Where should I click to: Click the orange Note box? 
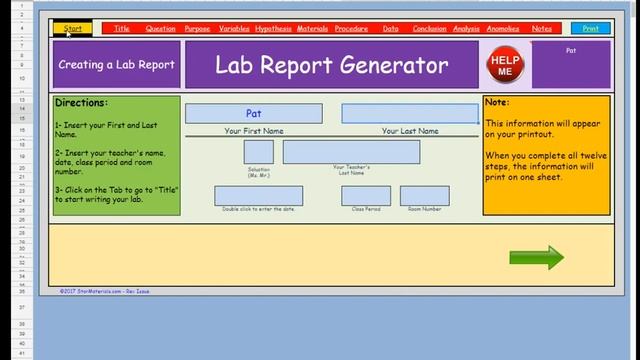coord(547,156)
